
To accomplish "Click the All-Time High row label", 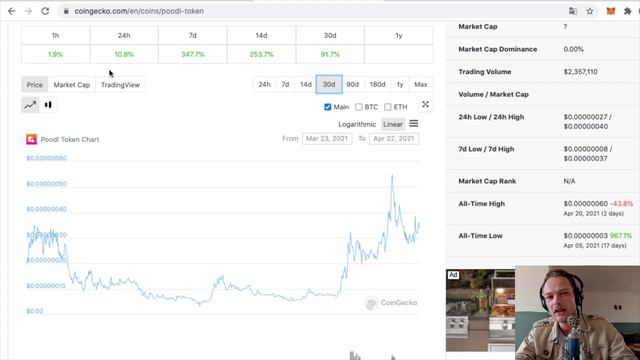I will 482,204.
